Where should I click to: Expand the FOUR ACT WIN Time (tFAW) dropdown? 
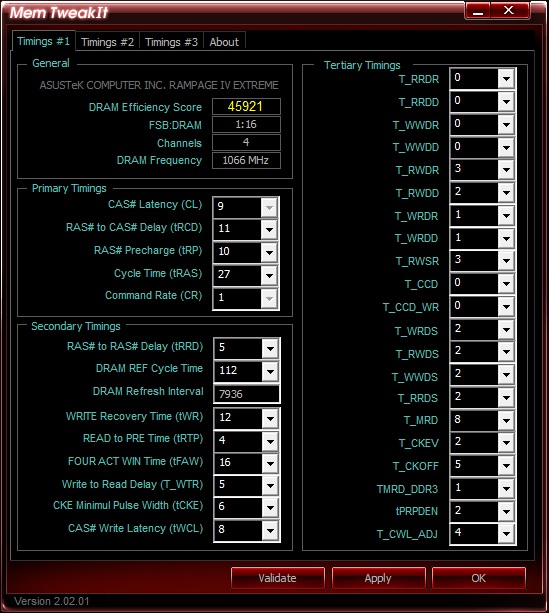point(270,464)
